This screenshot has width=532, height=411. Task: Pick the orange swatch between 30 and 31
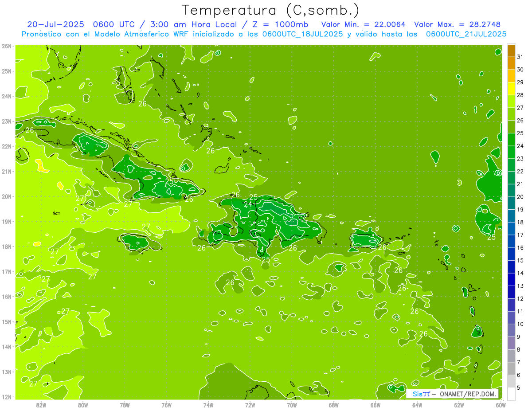[511, 63]
